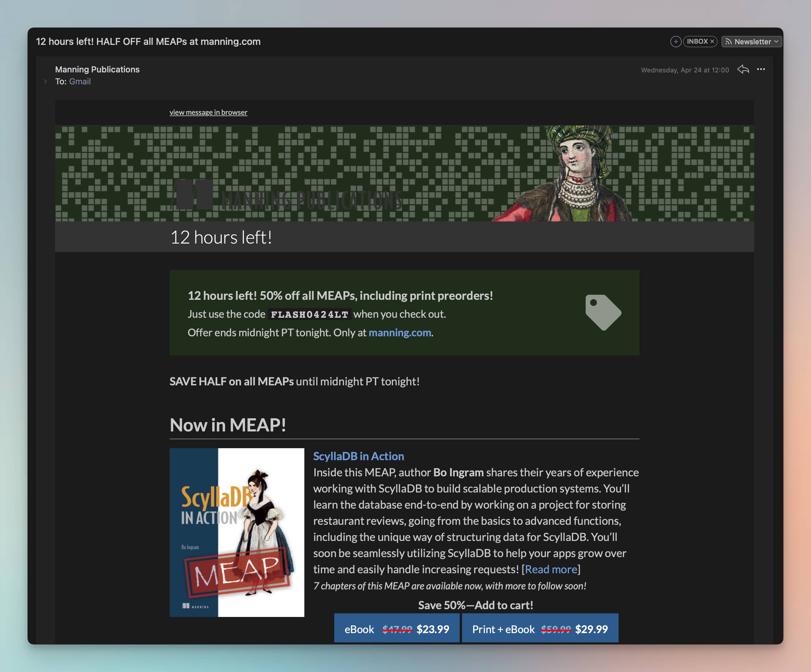Click the email subject line title

click(x=148, y=42)
